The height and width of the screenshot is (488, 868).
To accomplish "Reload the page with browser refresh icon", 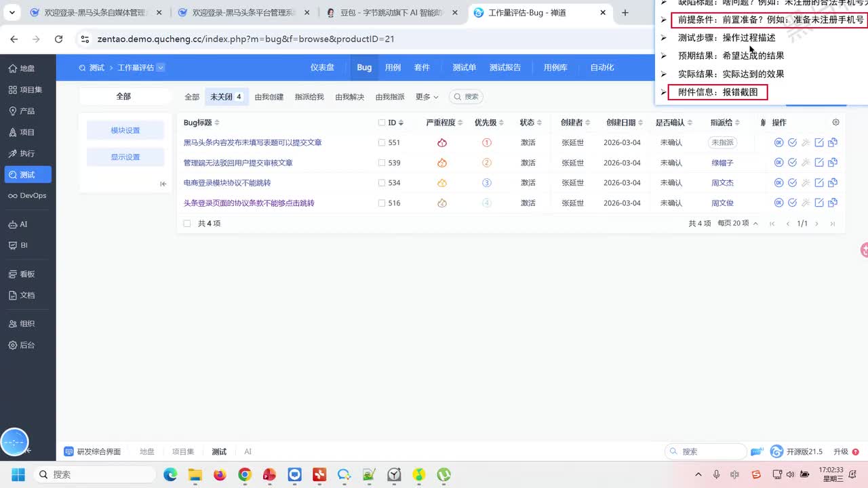I will 58,39.
